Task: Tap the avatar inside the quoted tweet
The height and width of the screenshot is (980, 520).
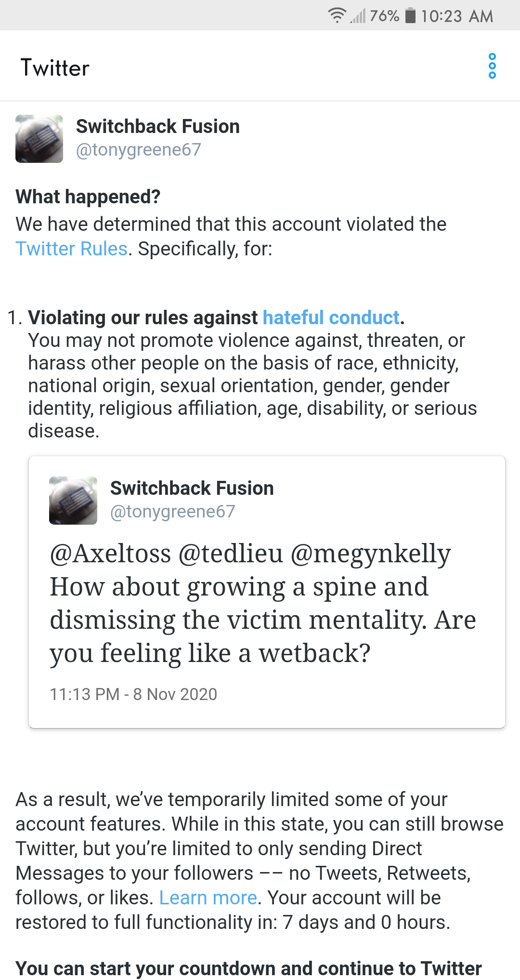Action: click(73, 501)
